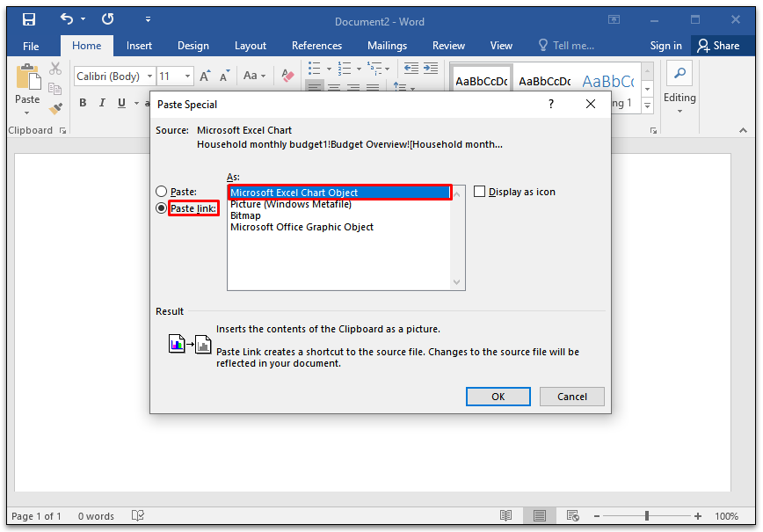Switch to the Design tab
Viewport: 763px width, 532px height.
(193, 46)
